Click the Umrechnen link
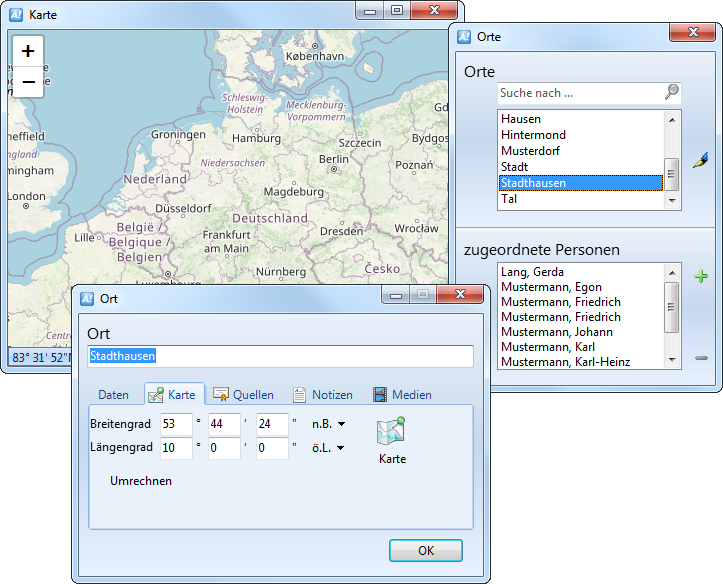This screenshot has height=584, width=723. pyautogui.click(x=141, y=481)
